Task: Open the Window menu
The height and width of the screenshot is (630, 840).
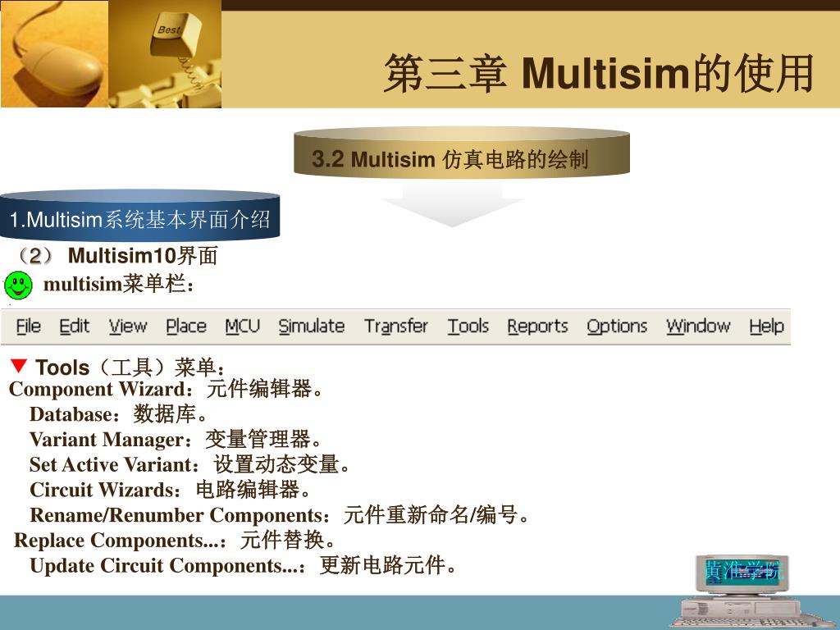Action: pyautogui.click(x=698, y=326)
